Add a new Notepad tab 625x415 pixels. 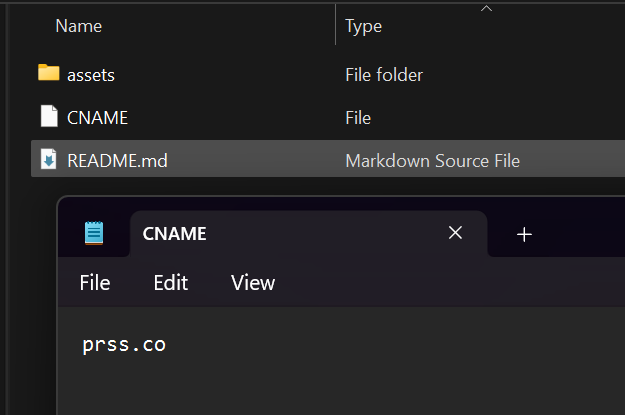(524, 234)
